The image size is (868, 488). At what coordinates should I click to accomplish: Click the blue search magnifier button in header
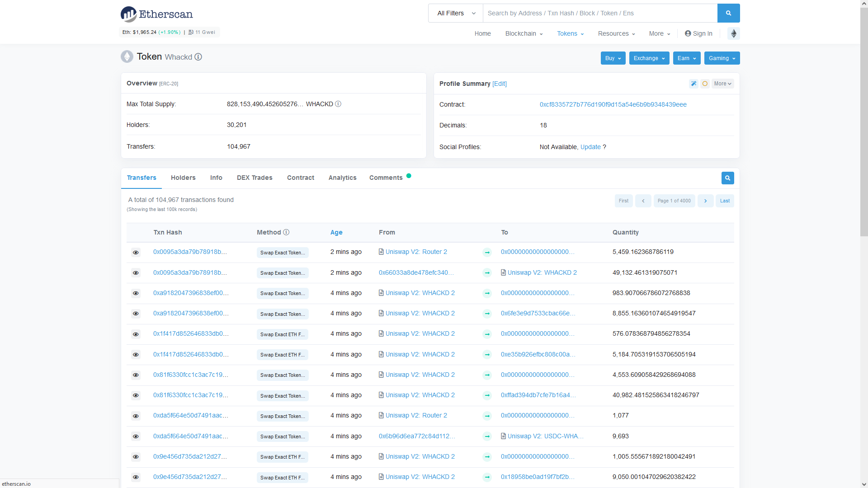728,13
